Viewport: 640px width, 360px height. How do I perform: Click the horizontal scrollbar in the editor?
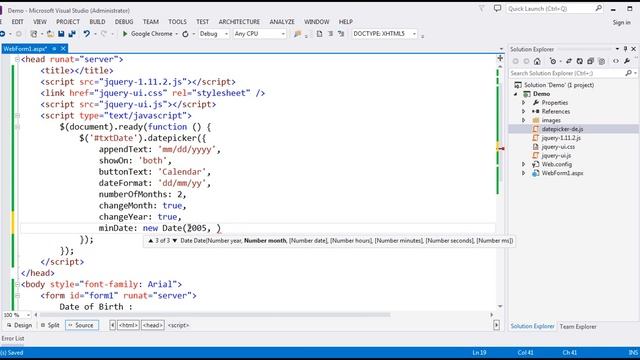(x=215, y=315)
